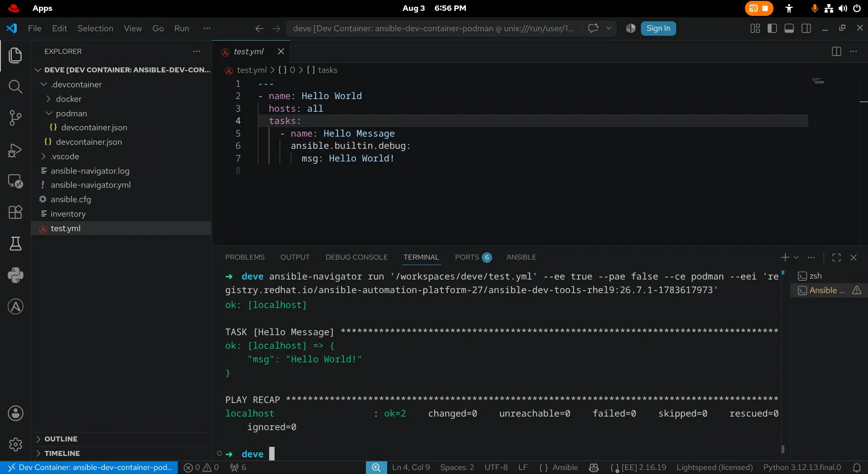Click Lightspeed (licensed) status entry
The width and height of the screenshot is (868, 474).
pos(715,468)
